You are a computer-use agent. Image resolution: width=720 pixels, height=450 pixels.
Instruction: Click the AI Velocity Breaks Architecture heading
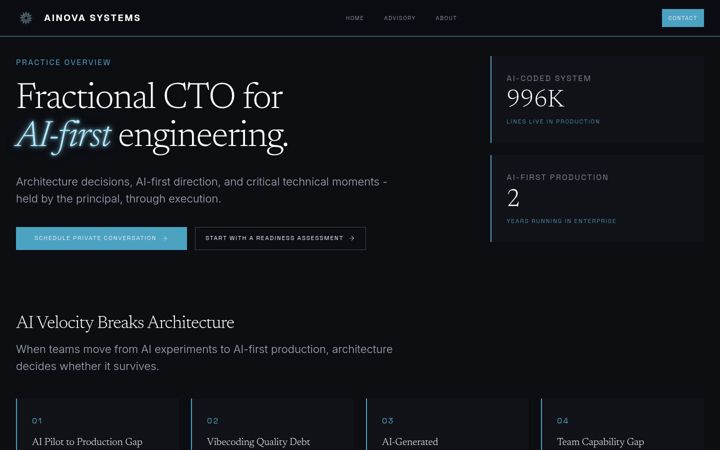(x=125, y=322)
